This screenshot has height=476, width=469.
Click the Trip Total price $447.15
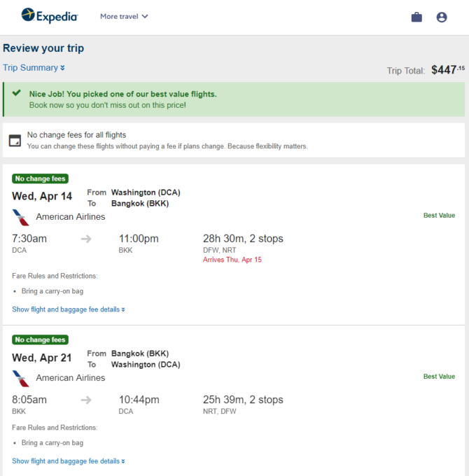[448, 70]
